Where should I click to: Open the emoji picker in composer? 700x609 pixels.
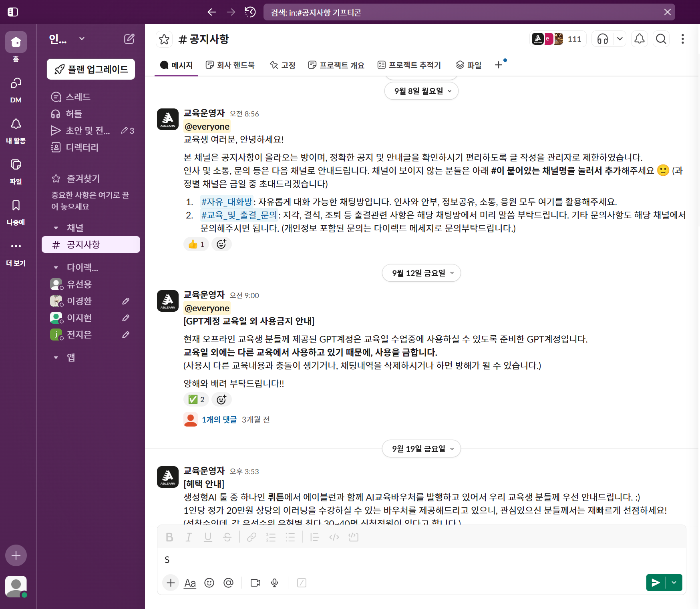(209, 583)
